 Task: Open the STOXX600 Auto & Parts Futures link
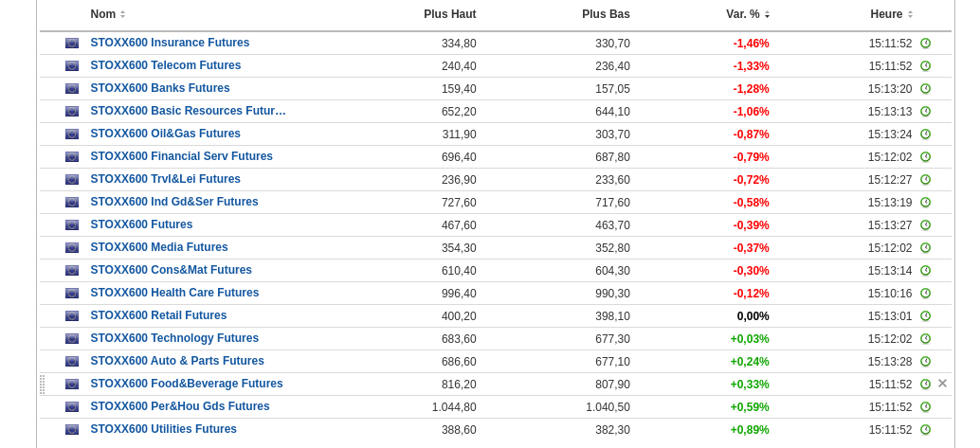point(177,361)
